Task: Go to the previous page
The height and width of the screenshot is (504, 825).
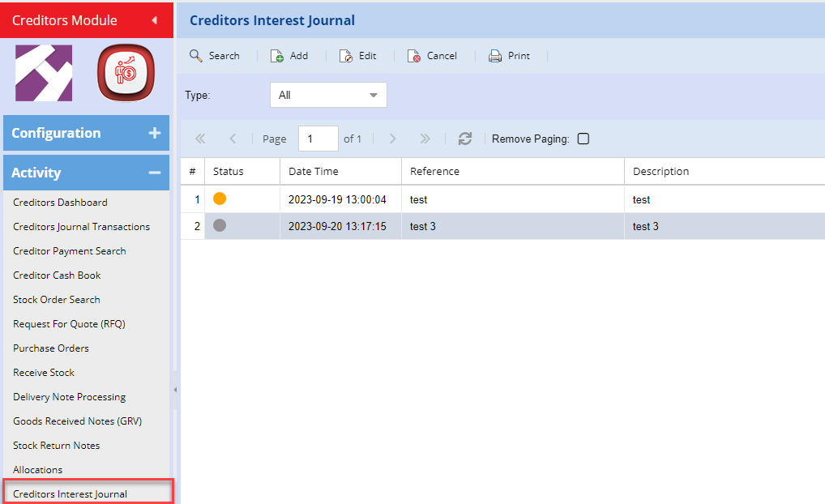Action: click(233, 139)
